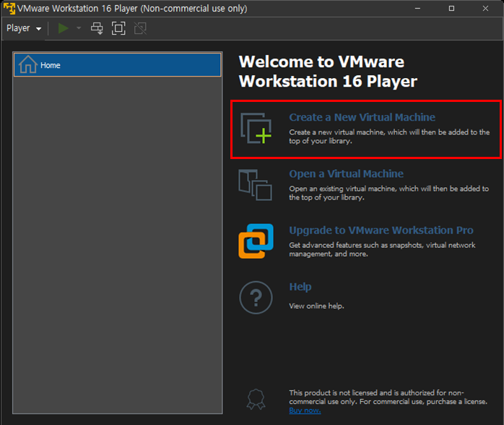Click the green Power On play button
This screenshot has height=425, width=504.
coord(63,28)
